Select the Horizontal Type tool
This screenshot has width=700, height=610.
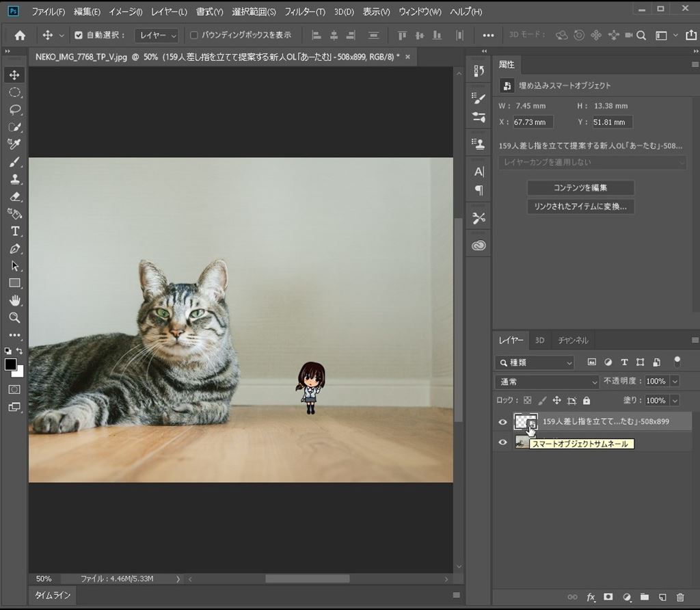click(x=14, y=231)
